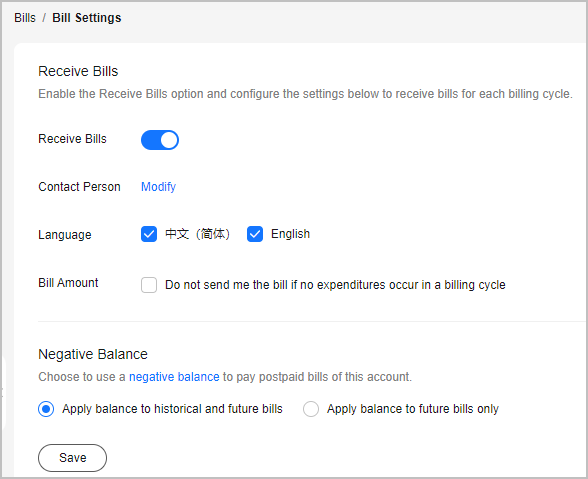588x479 pixels.
Task: Uncheck the 中文 (简体) language checkbox
Action: click(x=149, y=234)
